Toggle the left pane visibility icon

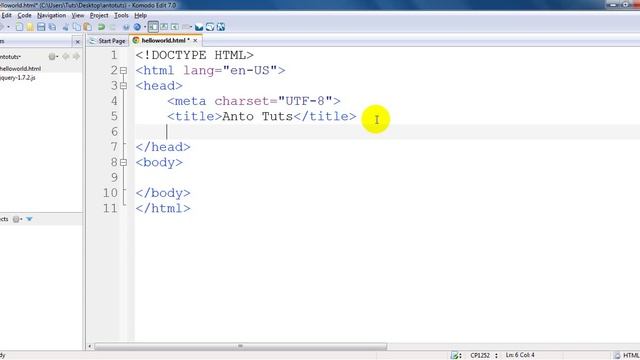pos(153,27)
